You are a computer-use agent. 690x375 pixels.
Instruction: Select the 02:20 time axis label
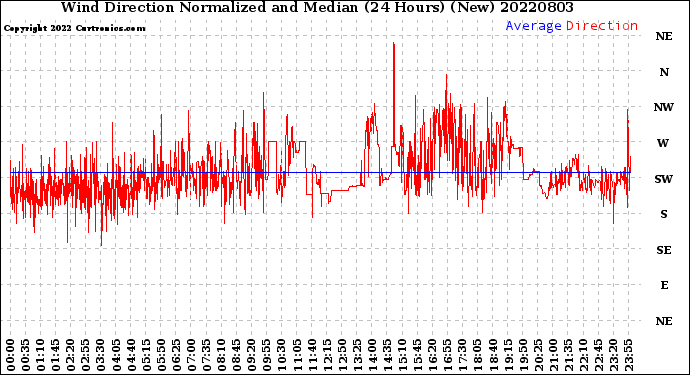pyautogui.click(x=71, y=355)
